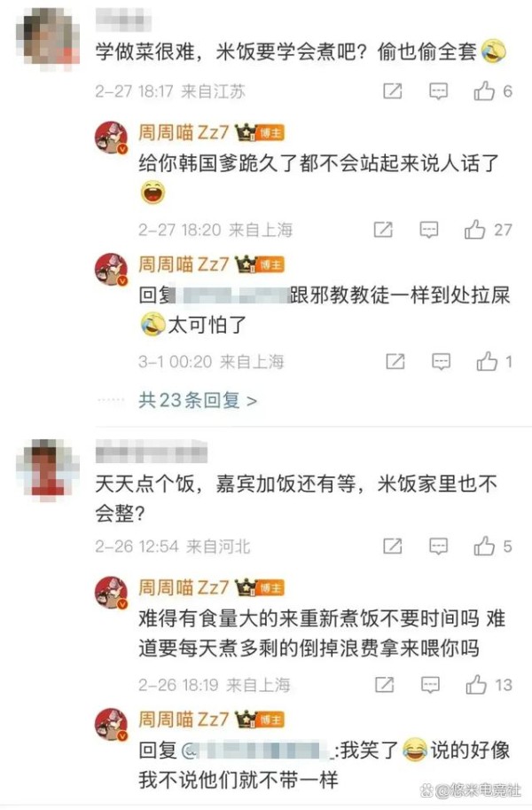Like the blogger reply with 27 likes
Image resolution: width=532 pixels, height=810 pixels.
[x=474, y=229]
